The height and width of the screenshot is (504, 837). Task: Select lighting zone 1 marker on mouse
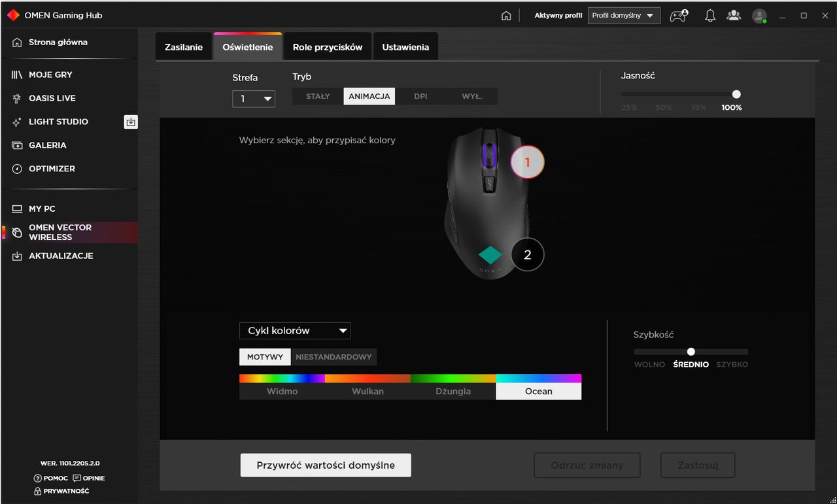coord(527,162)
